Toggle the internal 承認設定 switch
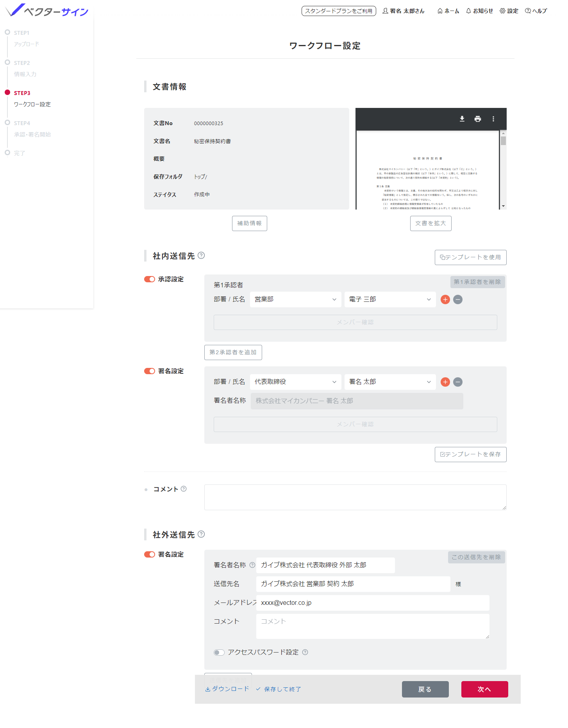The width and height of the screenshot is (568, 728). (x=150, y=279)
